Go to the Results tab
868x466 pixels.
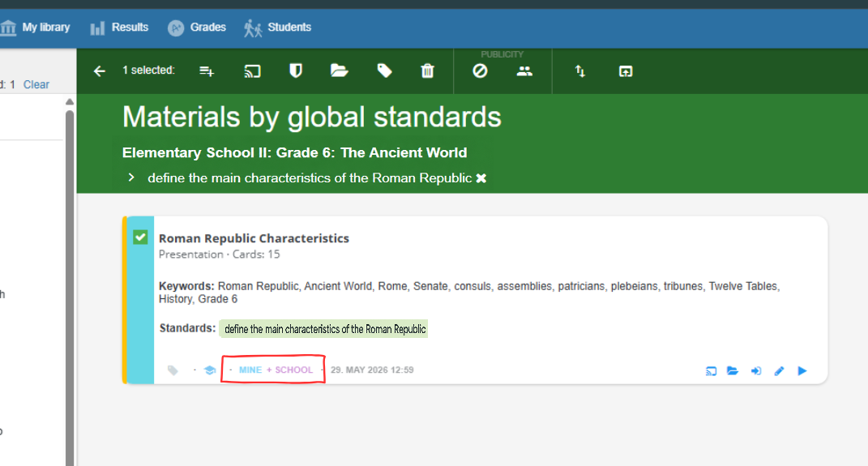[120, 27]
